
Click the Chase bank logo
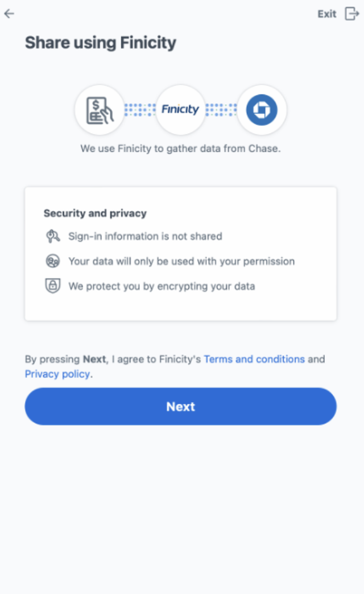click(x=262, y=110)
